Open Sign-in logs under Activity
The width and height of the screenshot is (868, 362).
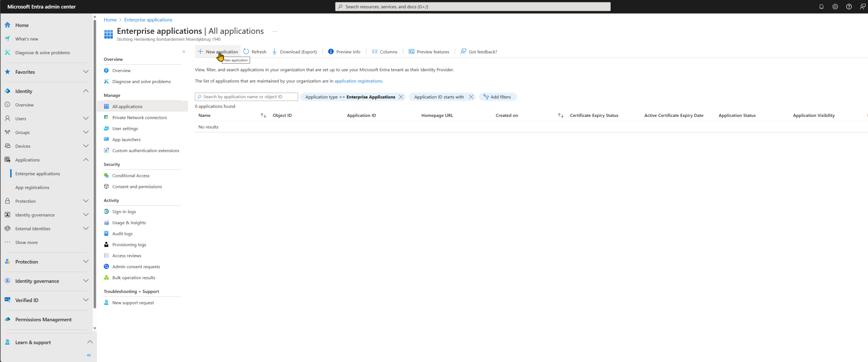[124, 211]
